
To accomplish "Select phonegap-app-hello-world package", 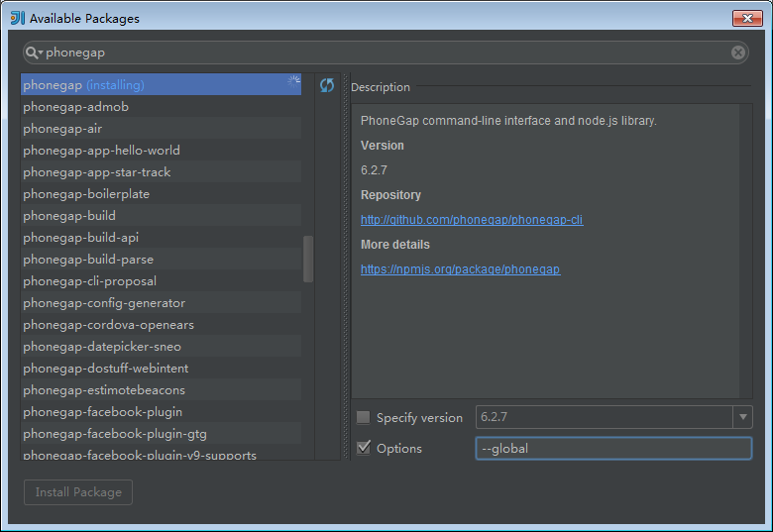I will (161, 150).
